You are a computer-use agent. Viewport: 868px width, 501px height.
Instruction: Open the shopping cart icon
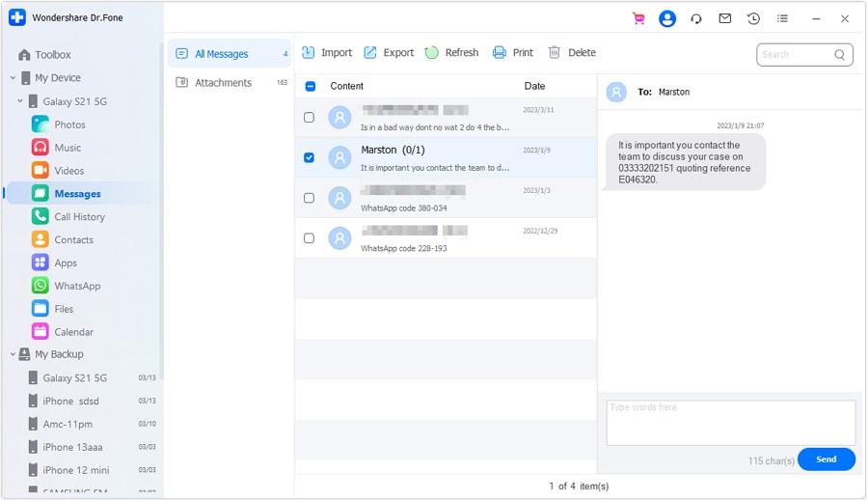638,19
